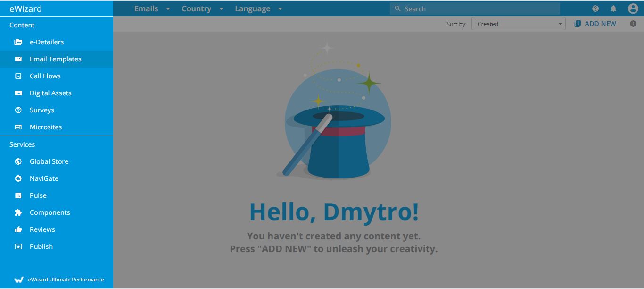
Task: Click the help question mark icon in header
Action: click(x=595, y=8)
